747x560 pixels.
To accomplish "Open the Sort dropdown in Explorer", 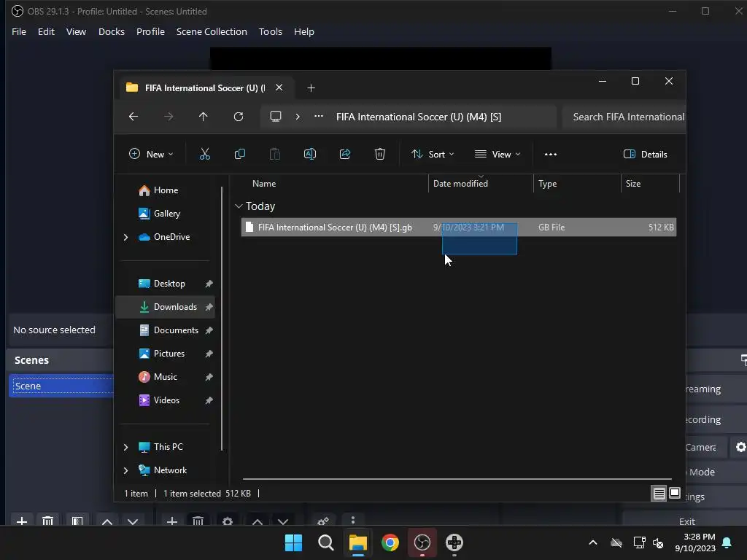I will pos(433,155).
